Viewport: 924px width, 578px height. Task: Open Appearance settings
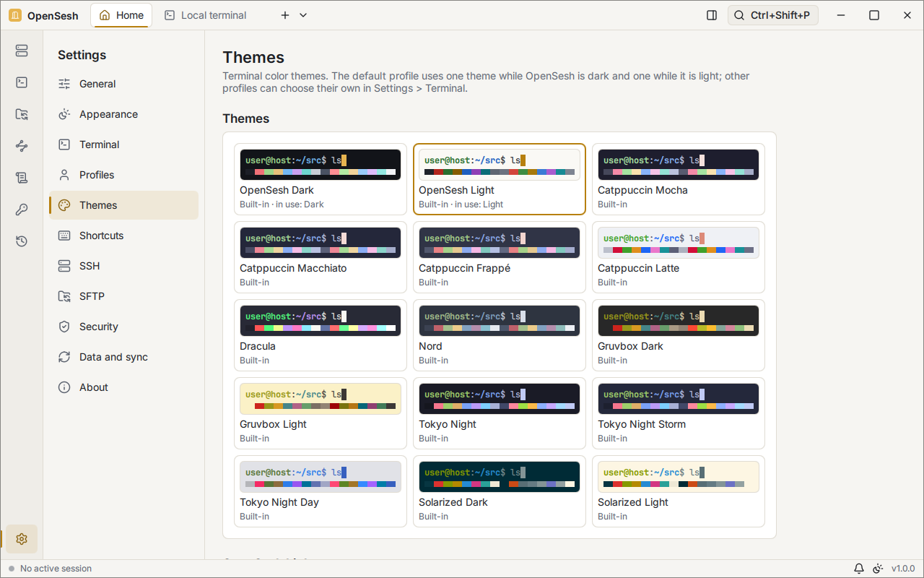[x=123, y=114]
